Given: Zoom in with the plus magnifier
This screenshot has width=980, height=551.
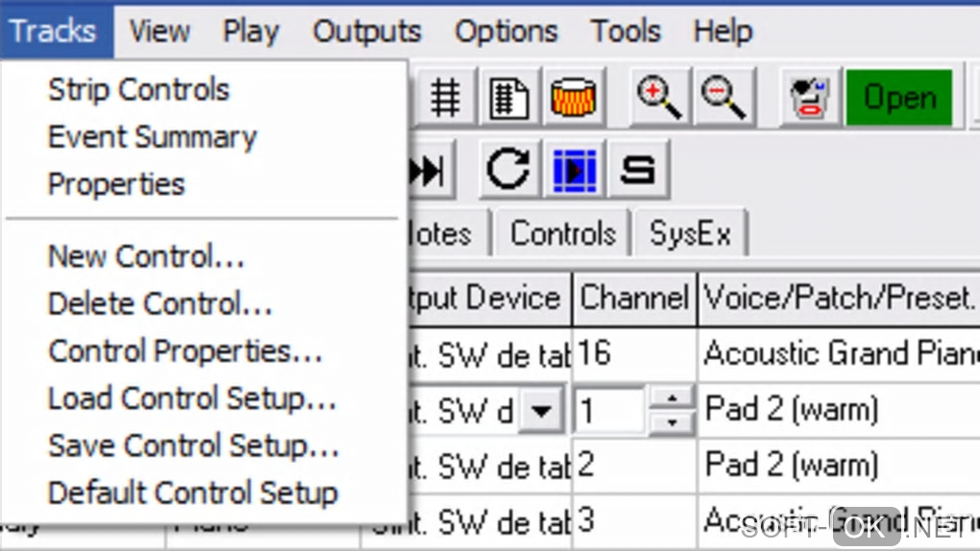Looking at the screenshot, I should click(x=659, y=98).
